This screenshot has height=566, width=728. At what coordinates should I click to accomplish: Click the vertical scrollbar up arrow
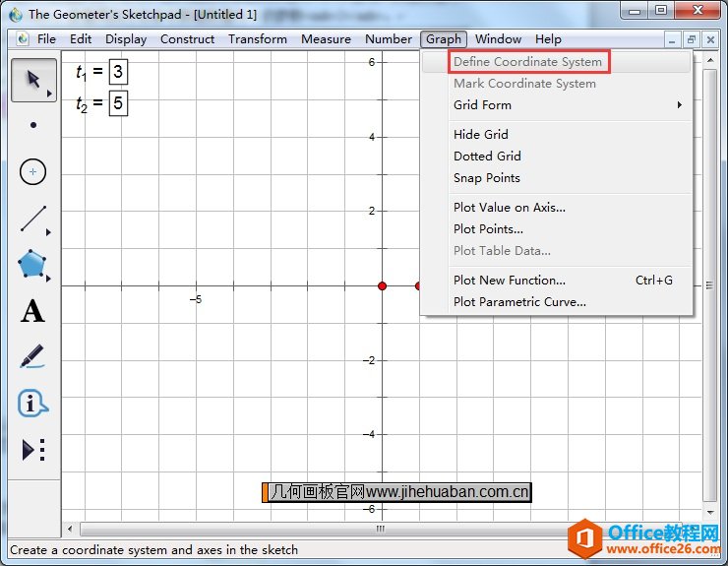coord(710,60)
